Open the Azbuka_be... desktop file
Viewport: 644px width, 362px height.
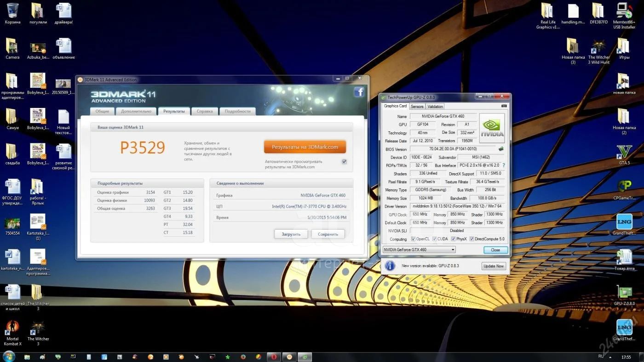tap(38, 47)
